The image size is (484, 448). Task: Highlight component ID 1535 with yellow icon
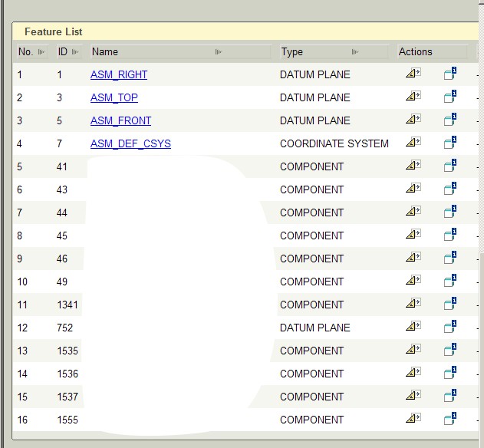(x=413, y=350)
